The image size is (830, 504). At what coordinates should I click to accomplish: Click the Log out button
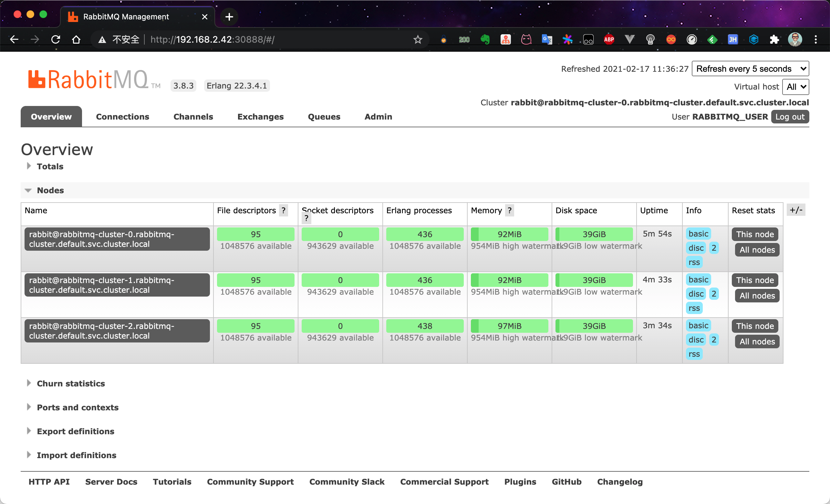point(790,117)
